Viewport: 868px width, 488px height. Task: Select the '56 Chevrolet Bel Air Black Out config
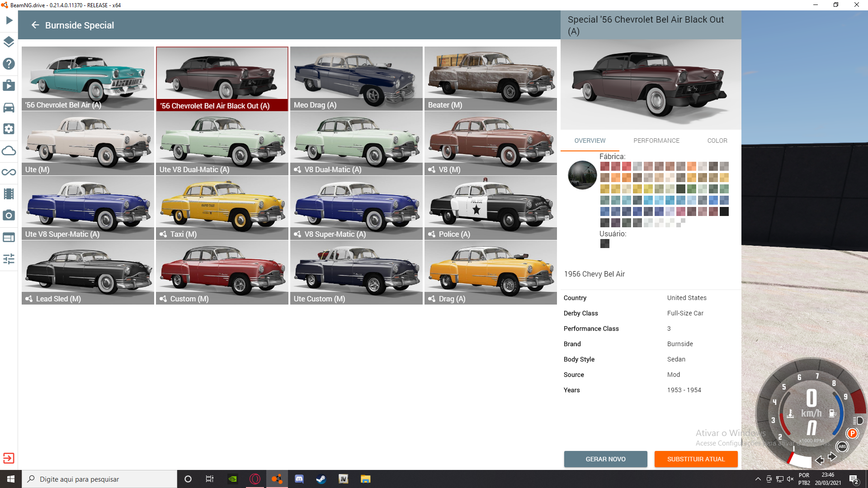tap(222, 79)
